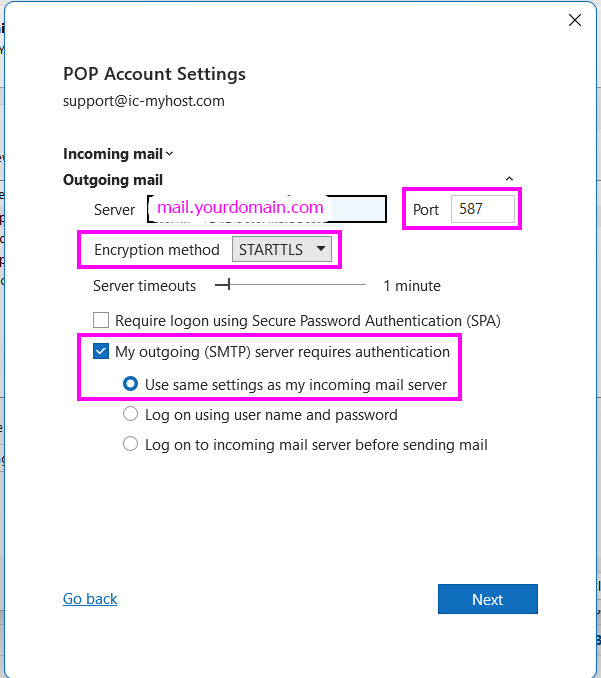Click the Server timeouts slider handle

(x=229, y=286)
